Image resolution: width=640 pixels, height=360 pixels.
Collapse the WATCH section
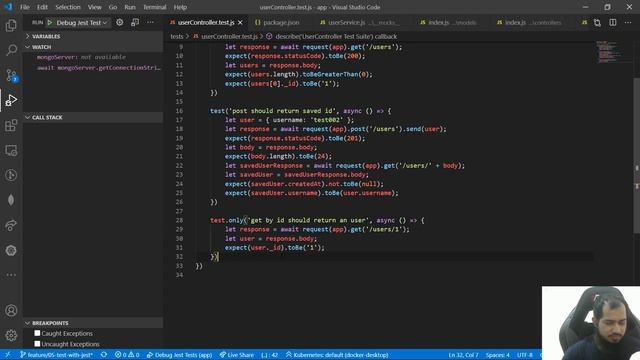tap(93, 47)
